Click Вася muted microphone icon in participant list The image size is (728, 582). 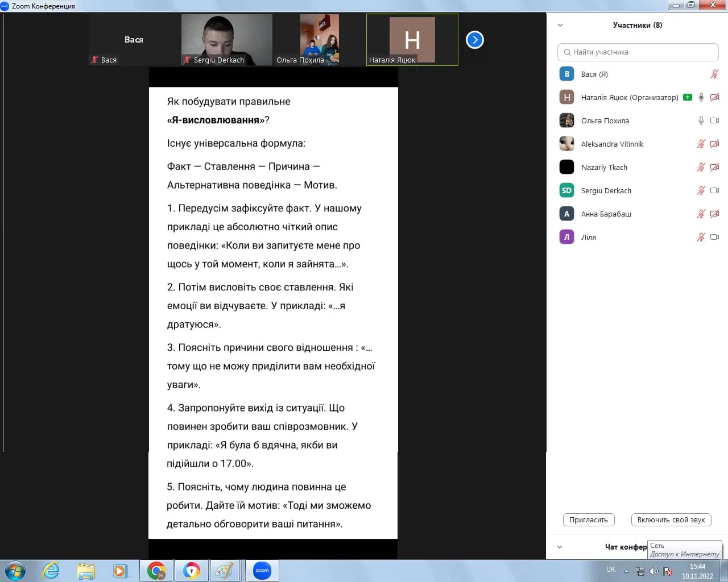(x=714, y=74)
